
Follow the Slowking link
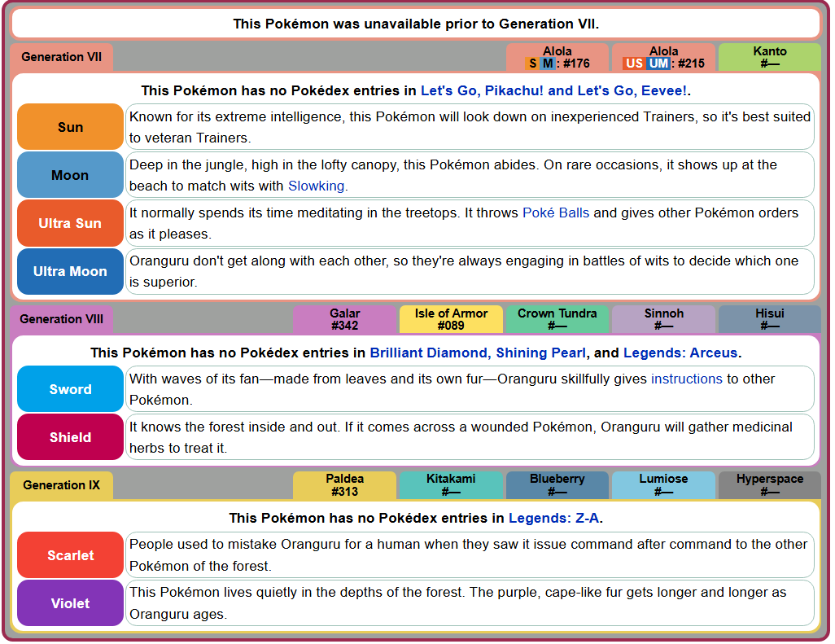tap(317, 186)
